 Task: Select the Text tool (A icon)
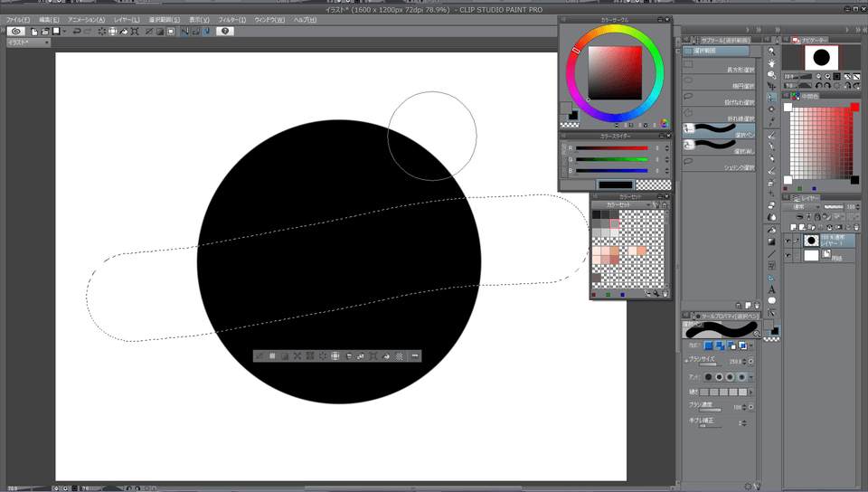tap(771, 289)
